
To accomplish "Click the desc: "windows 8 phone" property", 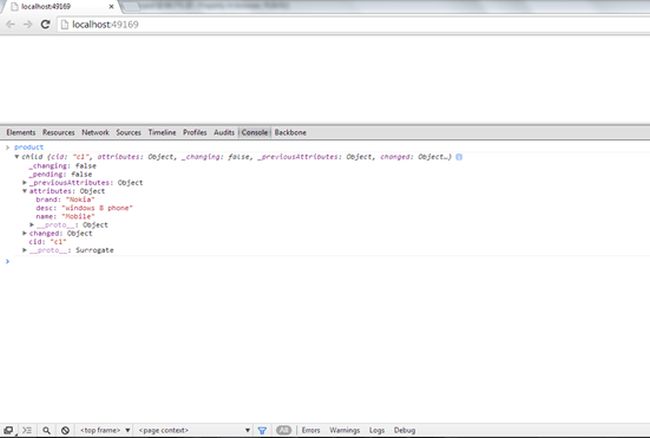I will 84,208.
